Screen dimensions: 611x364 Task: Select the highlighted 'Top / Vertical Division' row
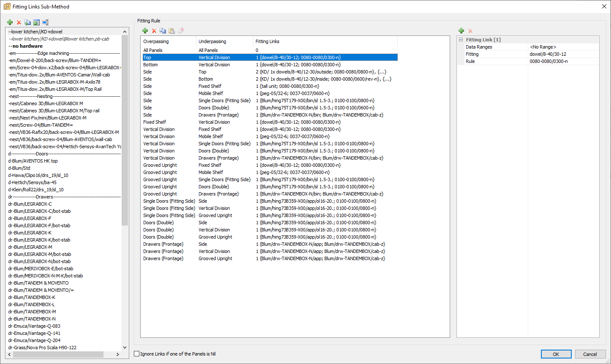tap(269, 57)
